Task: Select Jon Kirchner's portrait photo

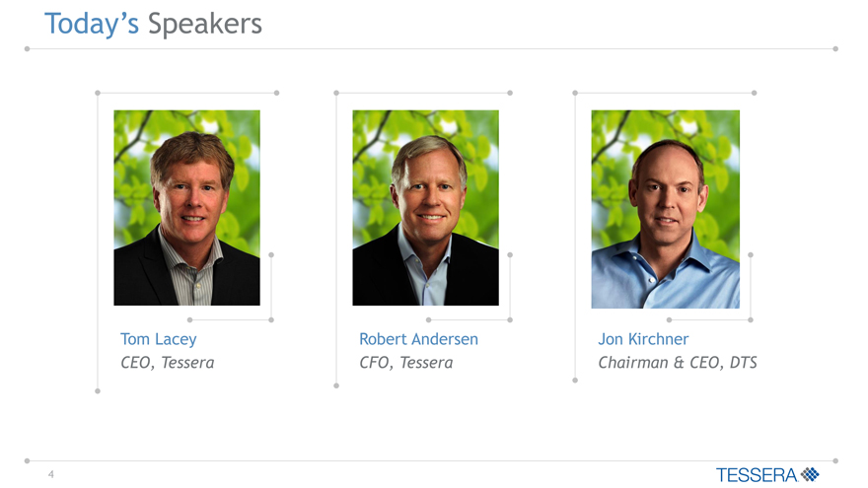Action: coord(665,208)
